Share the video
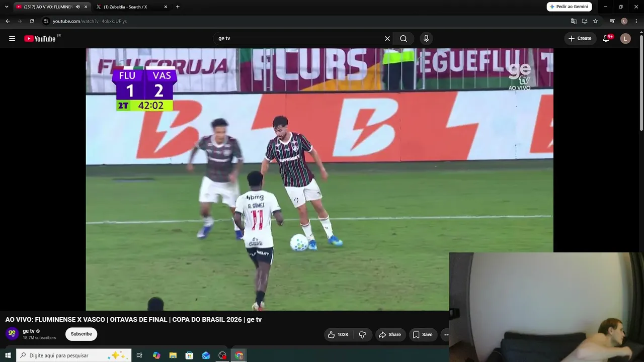 click(x=390, y=335)
